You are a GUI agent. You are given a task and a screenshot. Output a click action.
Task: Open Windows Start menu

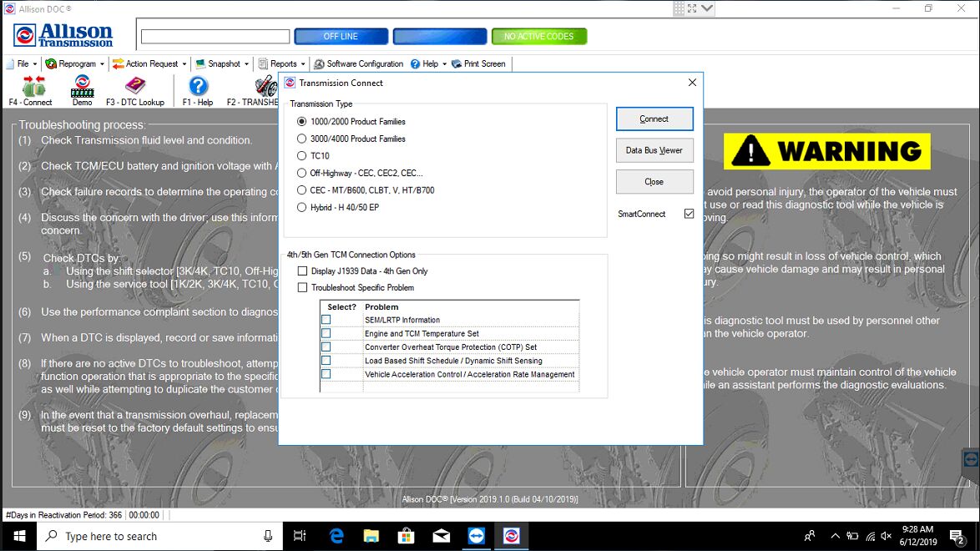(x=18, y=536)
